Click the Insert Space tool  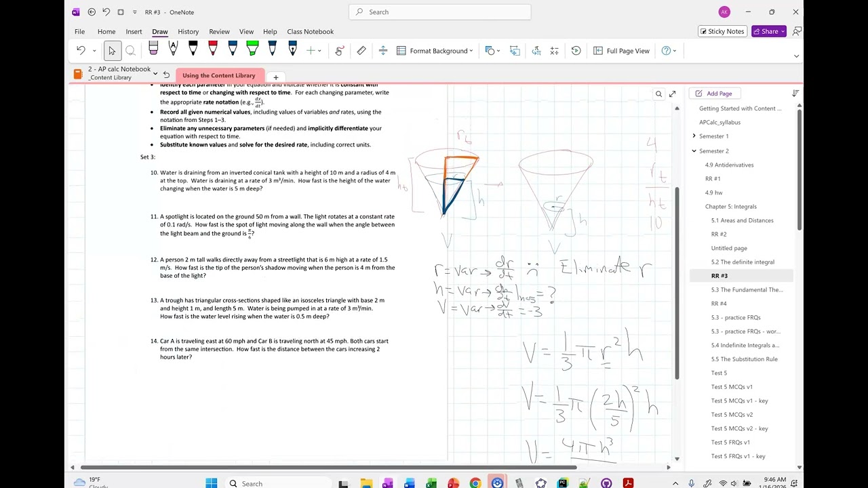point(383,51)
